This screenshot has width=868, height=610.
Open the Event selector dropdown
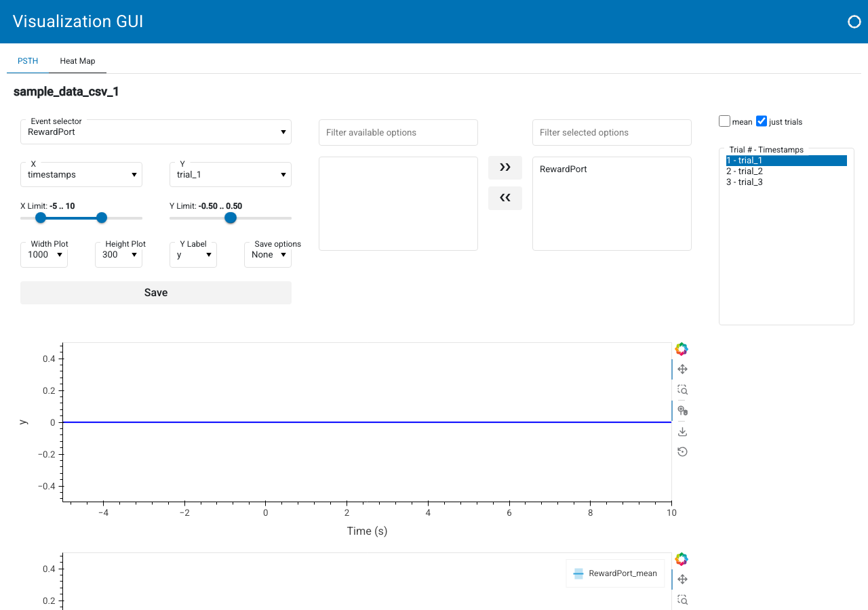[x=156, y=132]
